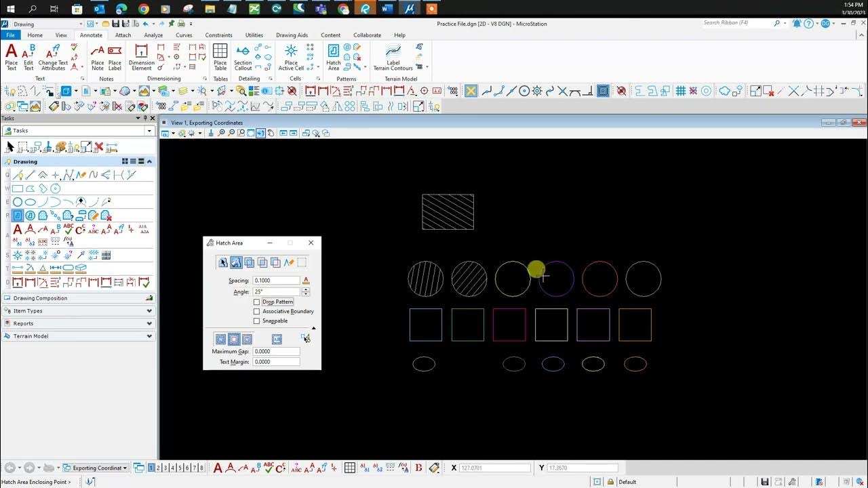This screenshot has height=488, width=868.
Task: Open the Collaborate ribbon tab
Action: tap(367, 35)
